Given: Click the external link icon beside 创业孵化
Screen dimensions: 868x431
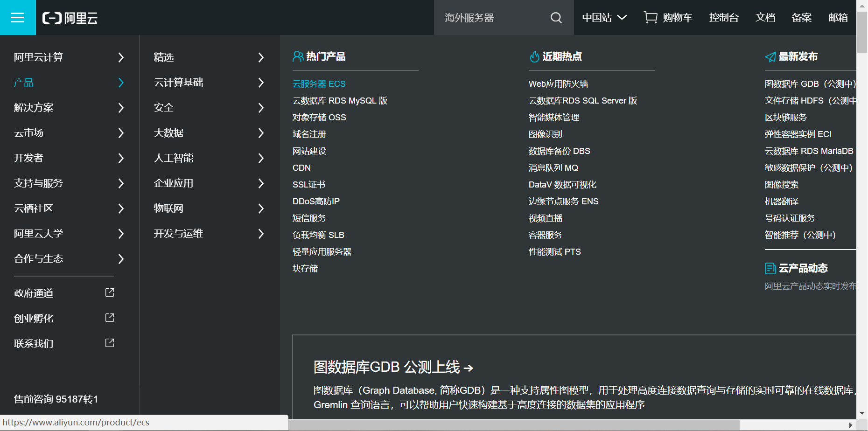Looking at the screenshot, I should click(x=109, y=317).
